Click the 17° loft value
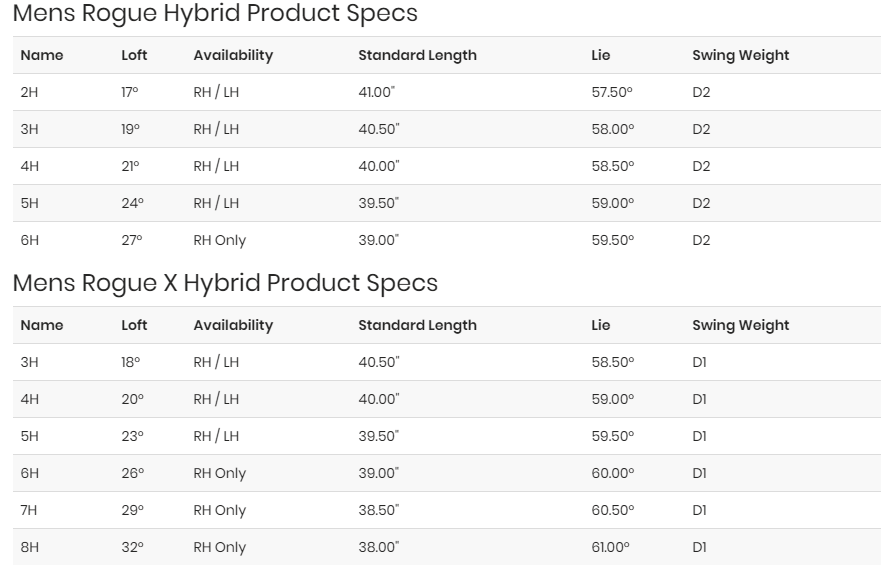The width and height of the screenshot is (896, 576). click(x=130, y=92)
